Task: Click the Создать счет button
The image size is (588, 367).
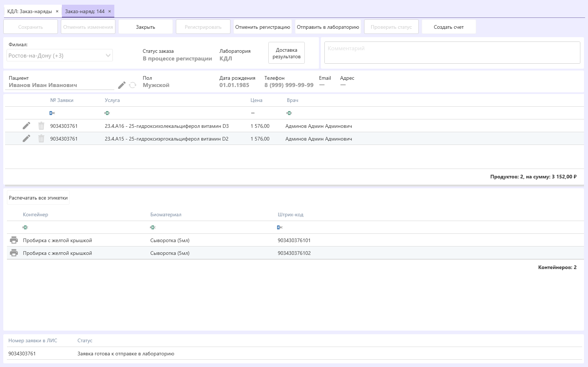Action: pyautogui.click(x=449, y=27)
